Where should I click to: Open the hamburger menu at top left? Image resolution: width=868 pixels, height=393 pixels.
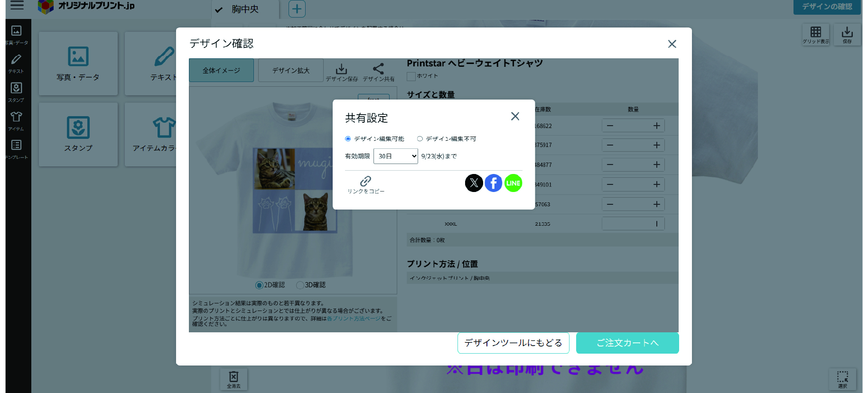click(x=17, y=6)
